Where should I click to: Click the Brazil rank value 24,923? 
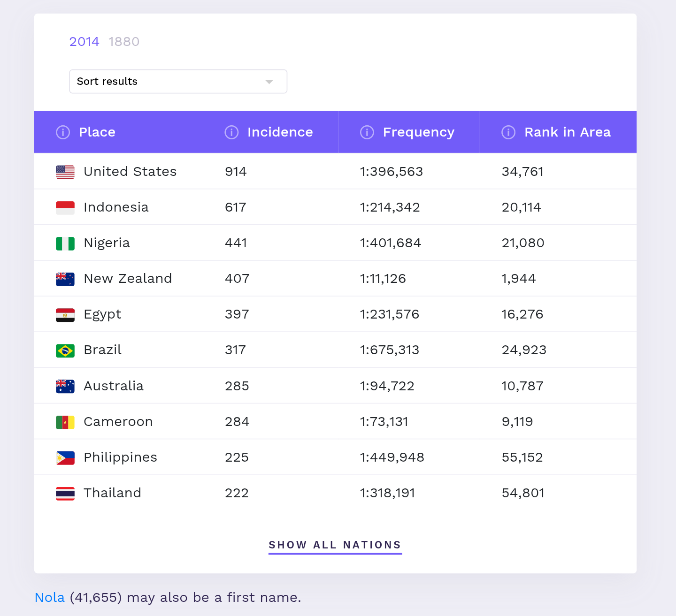(x=524, y=350)
